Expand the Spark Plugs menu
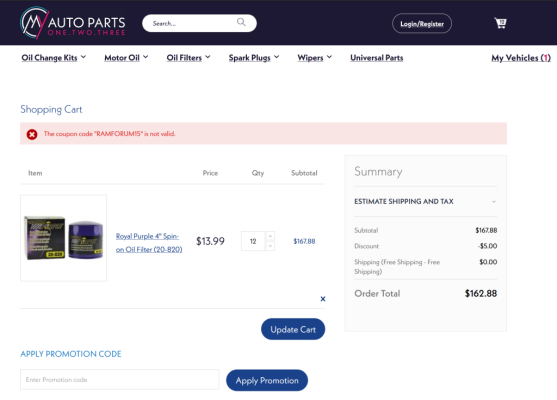This screenshot has width=557, height=400. [254, 58]
